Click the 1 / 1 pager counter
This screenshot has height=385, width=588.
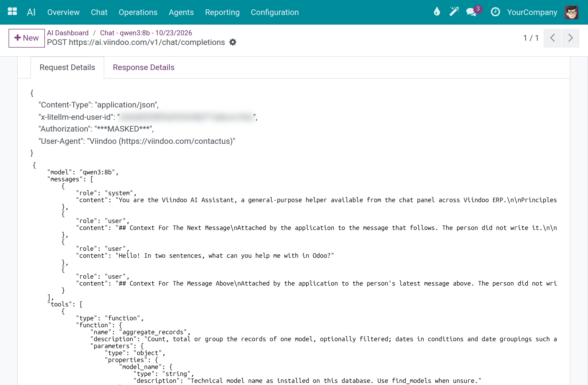[531, 38]
